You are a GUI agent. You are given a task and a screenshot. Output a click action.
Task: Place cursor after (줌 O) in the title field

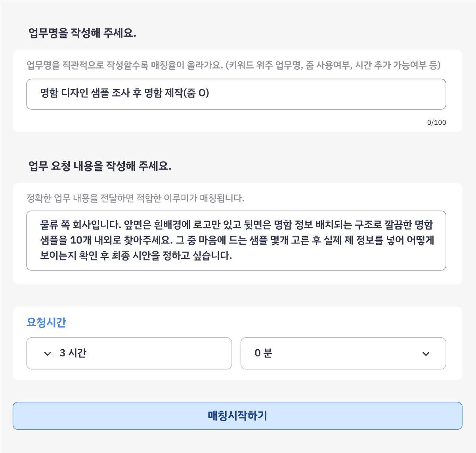pos(210,93)
